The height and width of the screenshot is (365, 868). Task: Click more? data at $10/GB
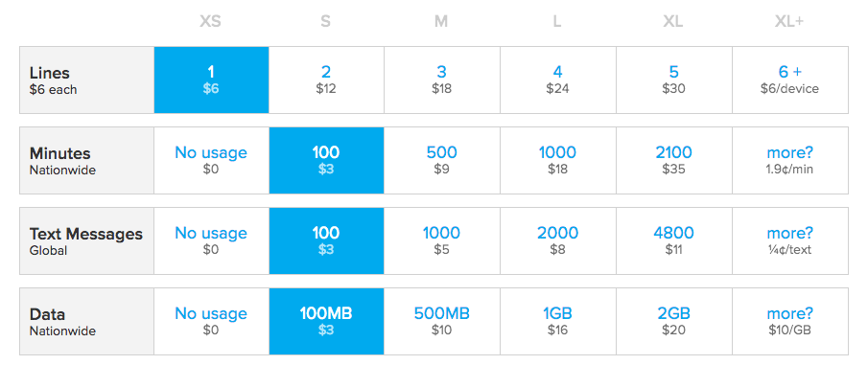click(790, 321)
